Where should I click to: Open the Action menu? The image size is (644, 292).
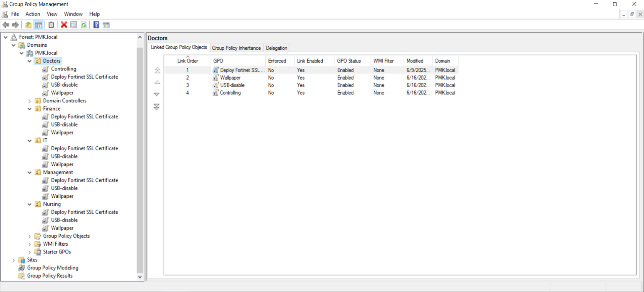point(33,14)
